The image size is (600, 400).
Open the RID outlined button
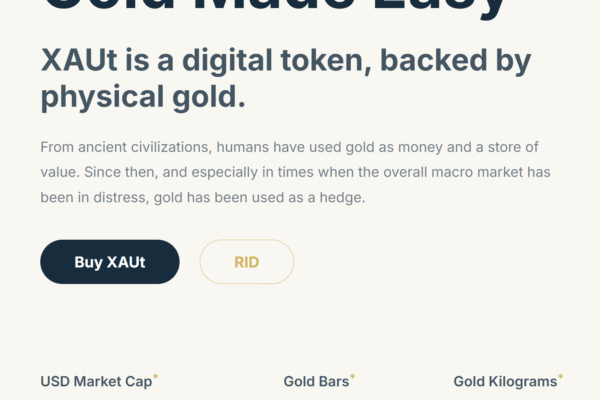click(x=247, y=262)
